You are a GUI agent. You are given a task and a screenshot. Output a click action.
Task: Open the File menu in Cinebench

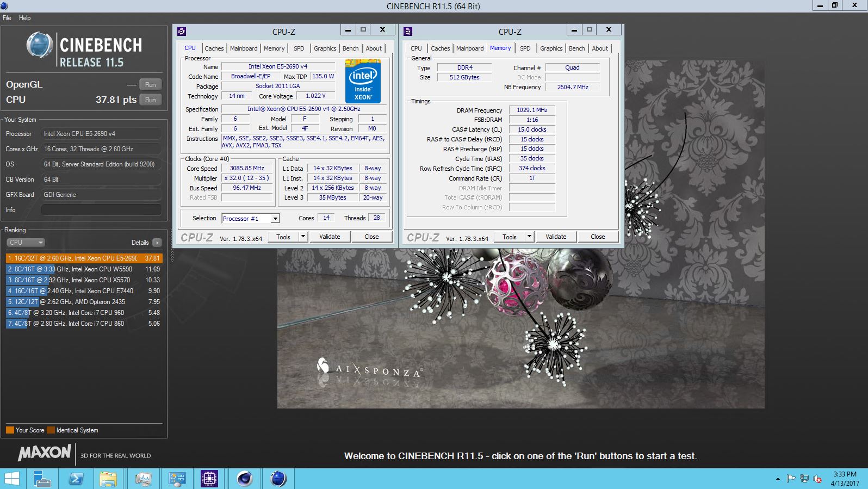[x=7, y=18]
